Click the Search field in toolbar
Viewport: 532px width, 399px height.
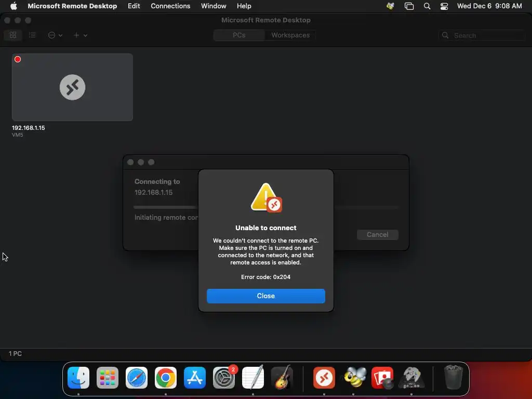[x=482, y=35]
